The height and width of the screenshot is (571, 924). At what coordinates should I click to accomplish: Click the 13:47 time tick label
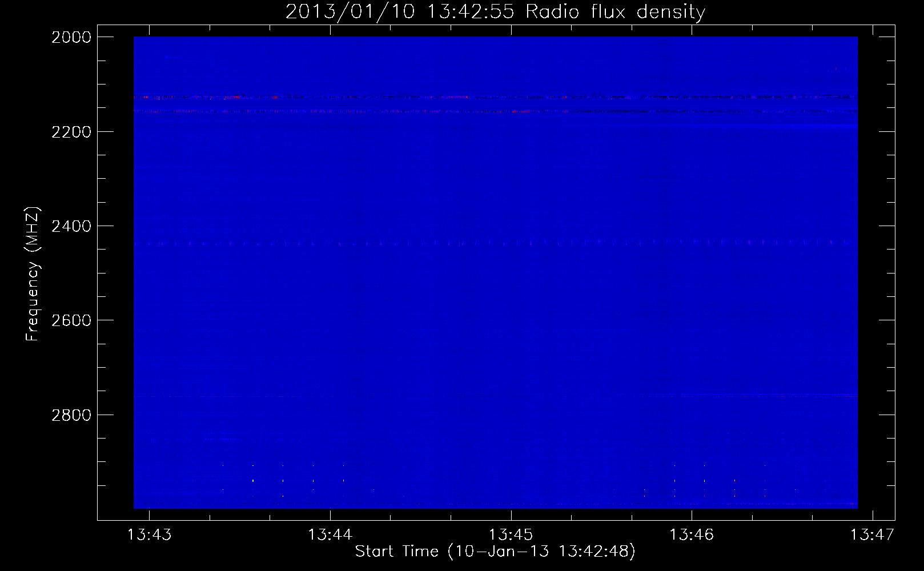(872, 534)
